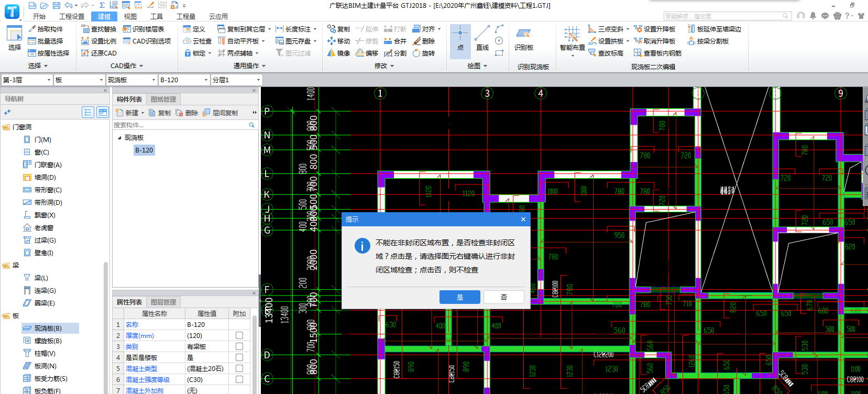Switch to the 视图 ribbon tab
Image resolution: width=868 pixels, height=394 pixels.
click(x=130, y=16)
